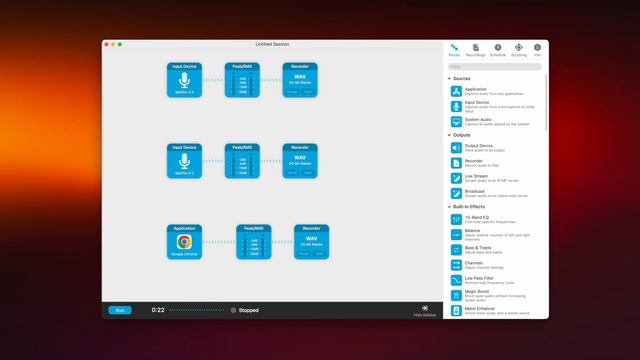Select the Low Pass Filter effect icon
The height and width of the screenshot is (360, 640).
tap(456, 280)
